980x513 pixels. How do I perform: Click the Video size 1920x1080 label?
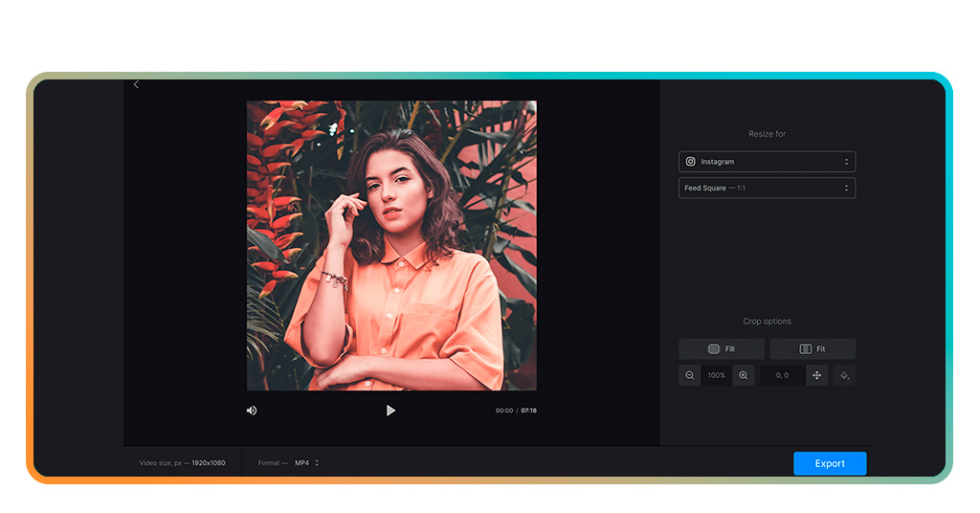pyautogui.click(x=182, y=463)
